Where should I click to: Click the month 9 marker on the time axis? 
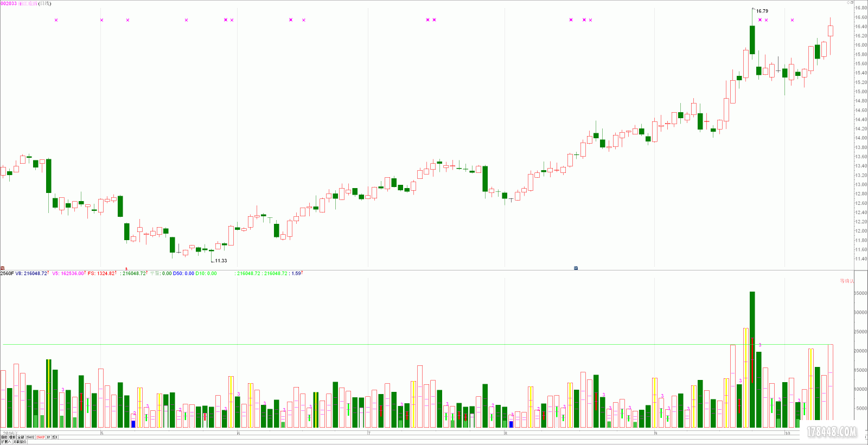click(655, 433)
